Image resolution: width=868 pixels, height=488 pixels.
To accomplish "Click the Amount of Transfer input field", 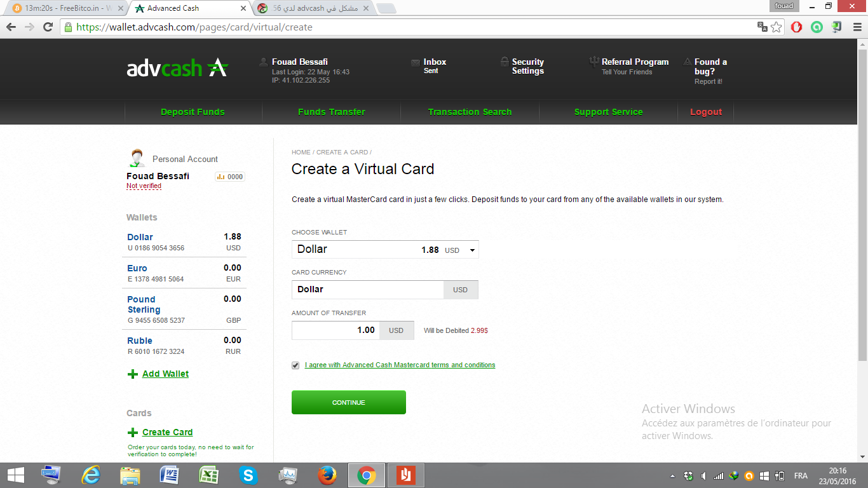I will (336, 330).
